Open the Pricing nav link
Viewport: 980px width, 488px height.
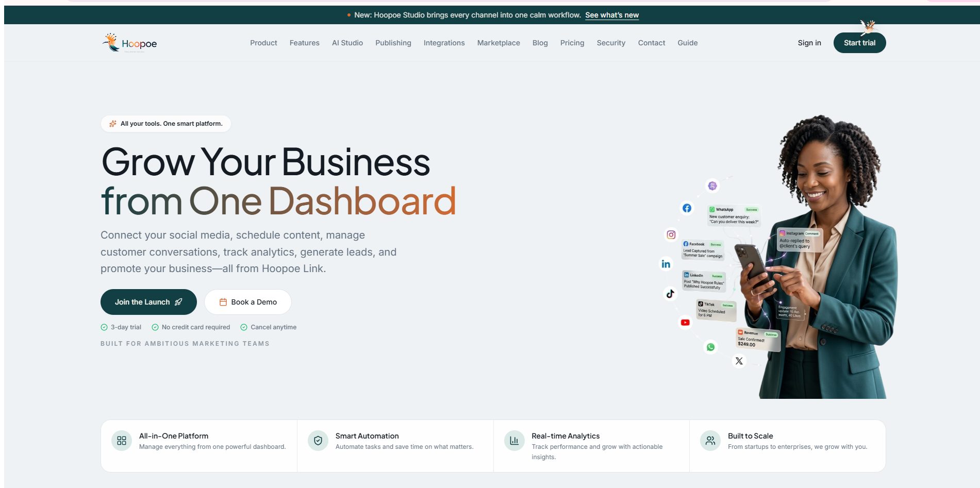click(x=572, y=43)
